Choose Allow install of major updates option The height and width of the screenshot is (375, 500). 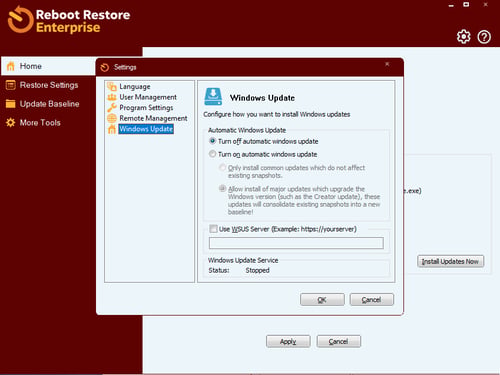coord(222,188)
